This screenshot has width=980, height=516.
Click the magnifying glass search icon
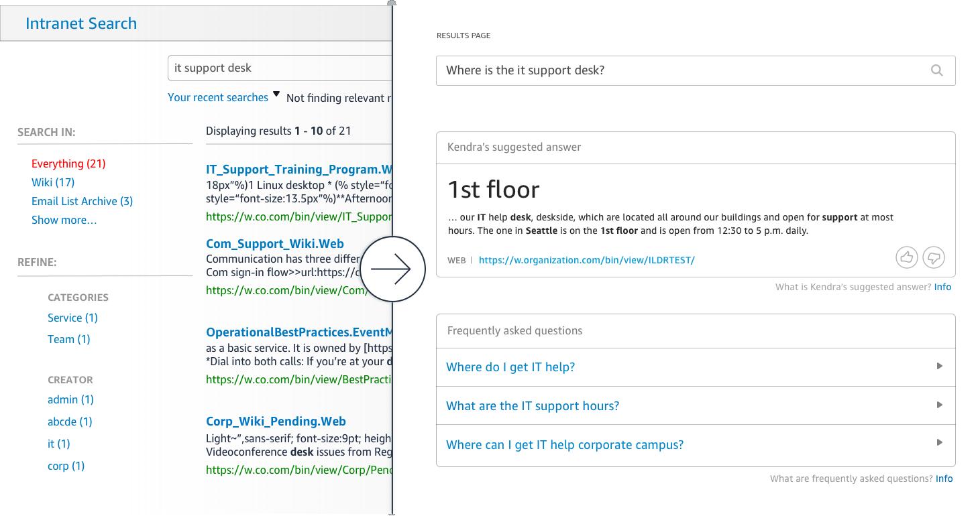point(936,70)
